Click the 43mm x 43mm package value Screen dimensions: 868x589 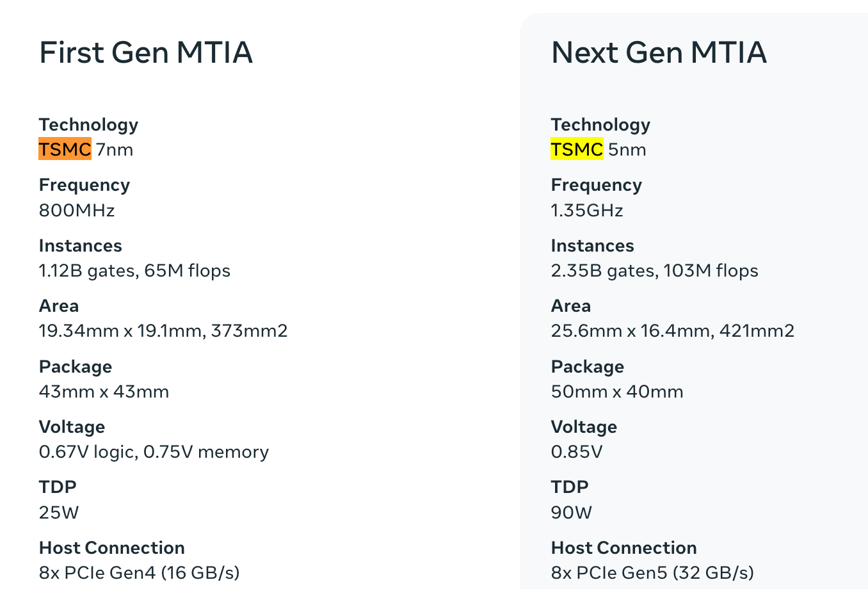(104, 392)
